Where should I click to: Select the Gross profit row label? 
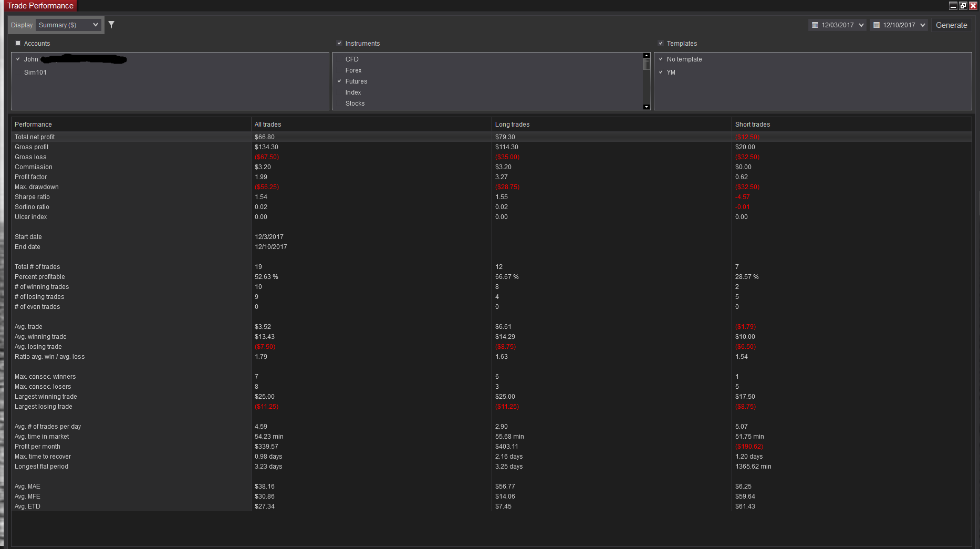point(32,147)
